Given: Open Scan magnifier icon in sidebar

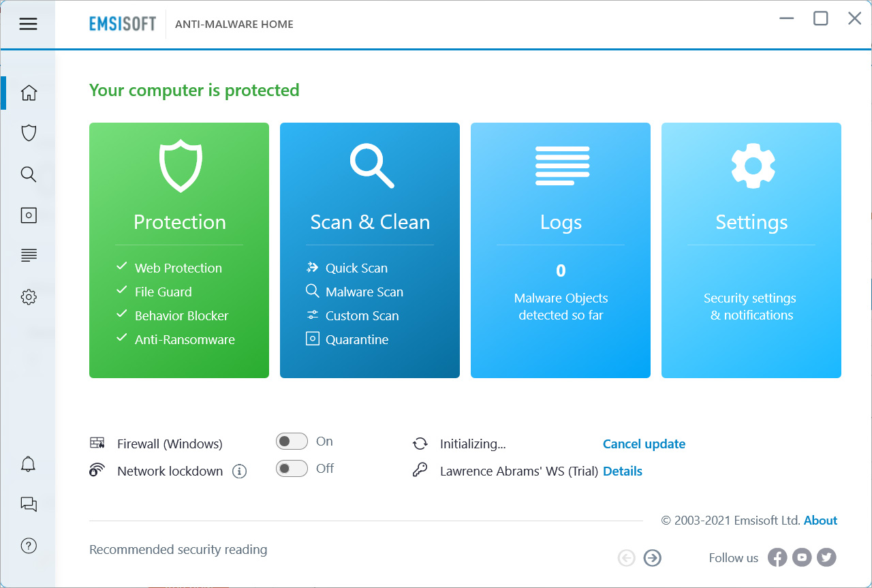Looking at the screenshot, I should click(29, 174).
